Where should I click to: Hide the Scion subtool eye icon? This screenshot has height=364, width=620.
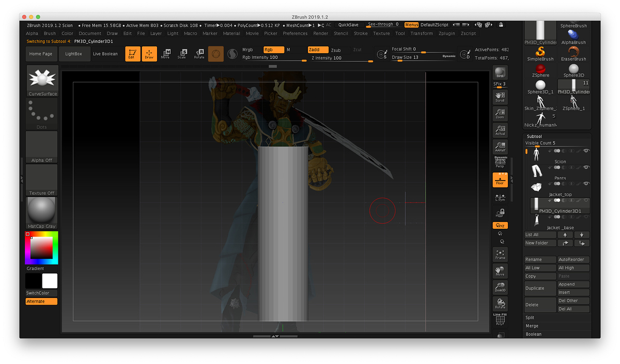click(x=586, y=151)
